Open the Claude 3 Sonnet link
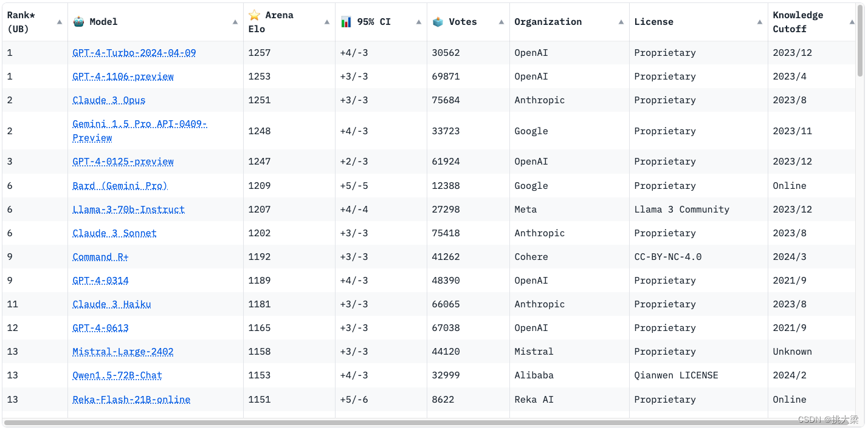 pos(115,233)
